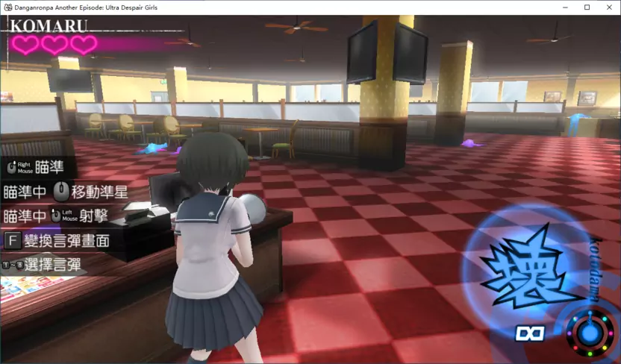Screen dimensions: 621x364
Task: Click the twin monitors on the yellow pillar
Action: [387, 53]
